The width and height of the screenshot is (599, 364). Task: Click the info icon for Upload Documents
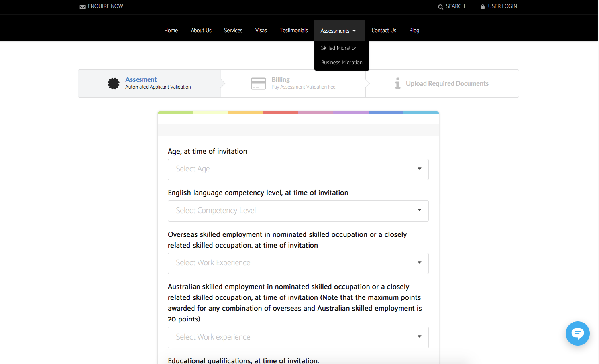click(x=398, y=83)
